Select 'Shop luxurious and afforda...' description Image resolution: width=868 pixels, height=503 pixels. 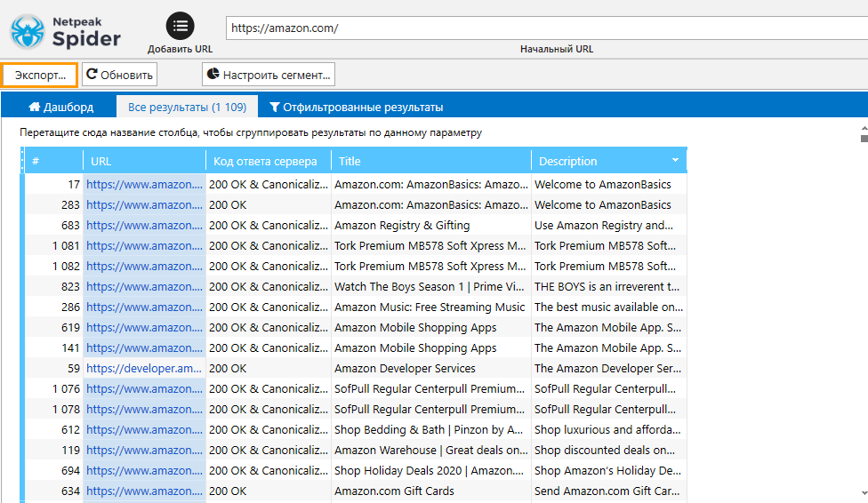coord(609,430)
